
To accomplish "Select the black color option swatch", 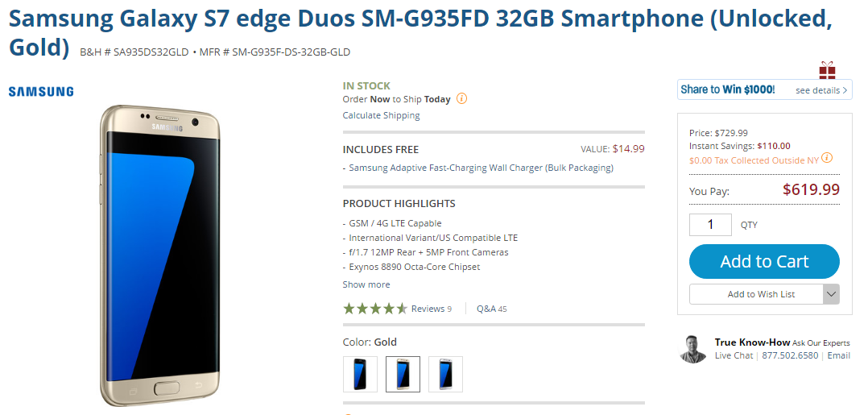I will pos(360,374).
